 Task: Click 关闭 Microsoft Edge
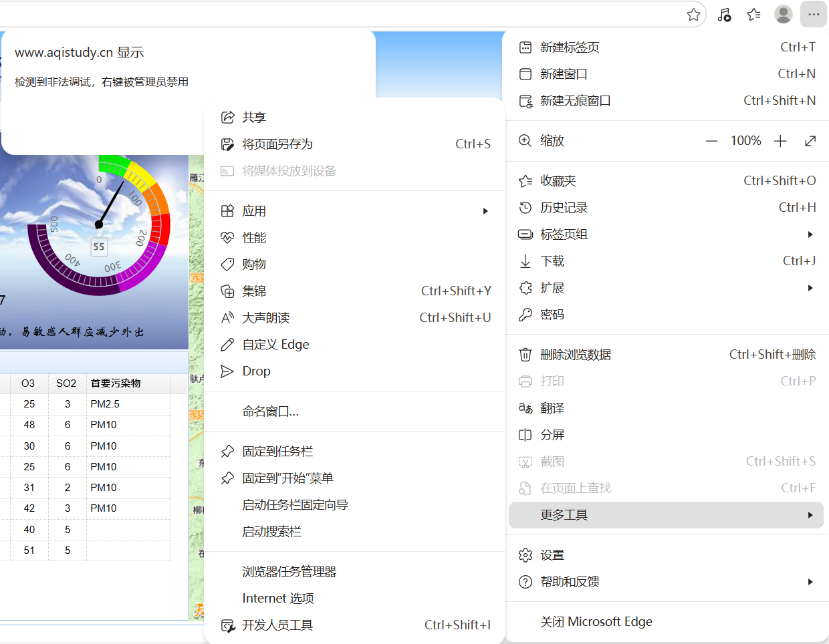(x=596, y=622)
